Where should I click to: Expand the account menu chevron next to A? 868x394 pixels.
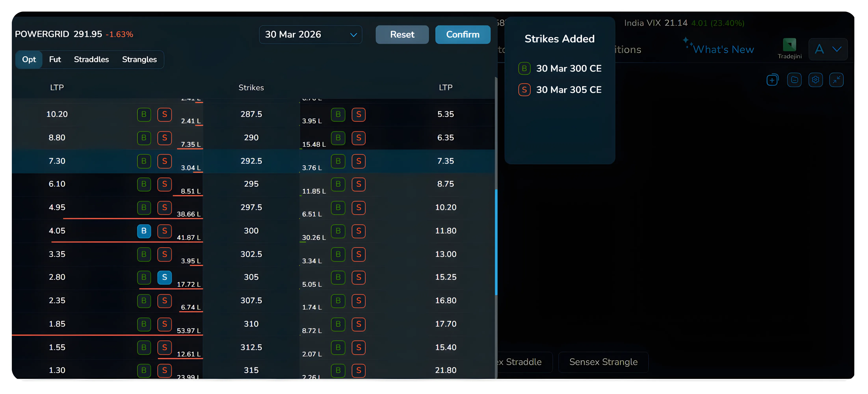click(x=838, y=49)
